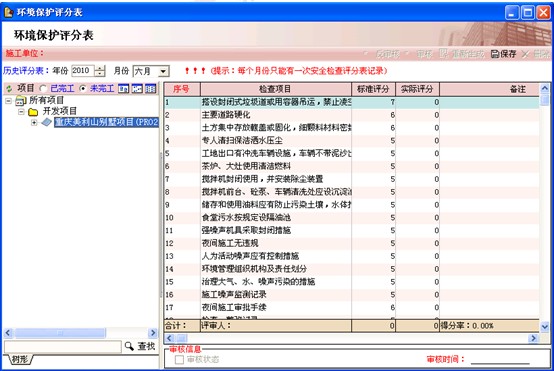Click the first blue view icon after 未完工
Screen dimensions: 554x371
pos(123,88)
